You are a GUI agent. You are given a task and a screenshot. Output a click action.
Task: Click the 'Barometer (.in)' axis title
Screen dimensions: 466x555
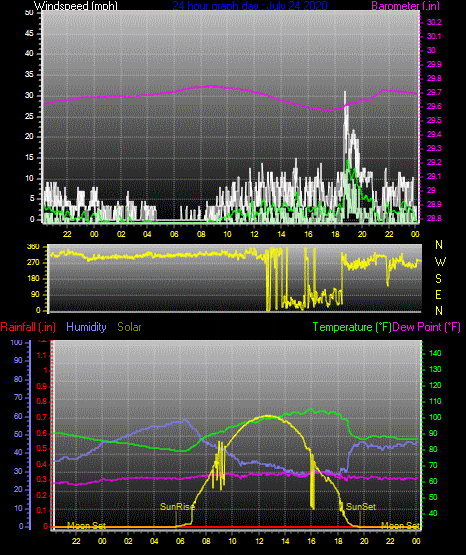click(x=405, y=6)
